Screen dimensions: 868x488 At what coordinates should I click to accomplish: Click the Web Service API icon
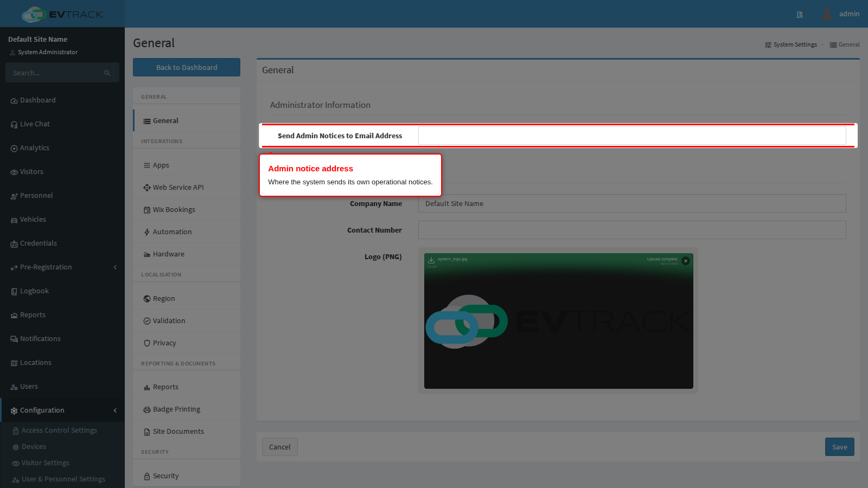pos(147,188)
